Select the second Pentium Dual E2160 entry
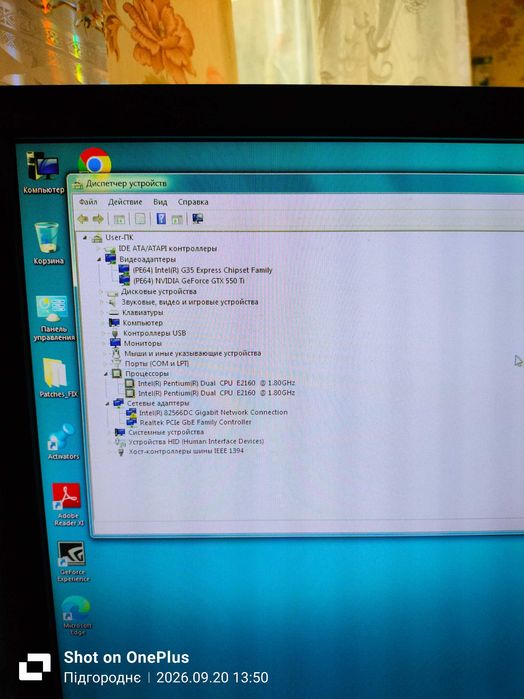 coord(216,393)
